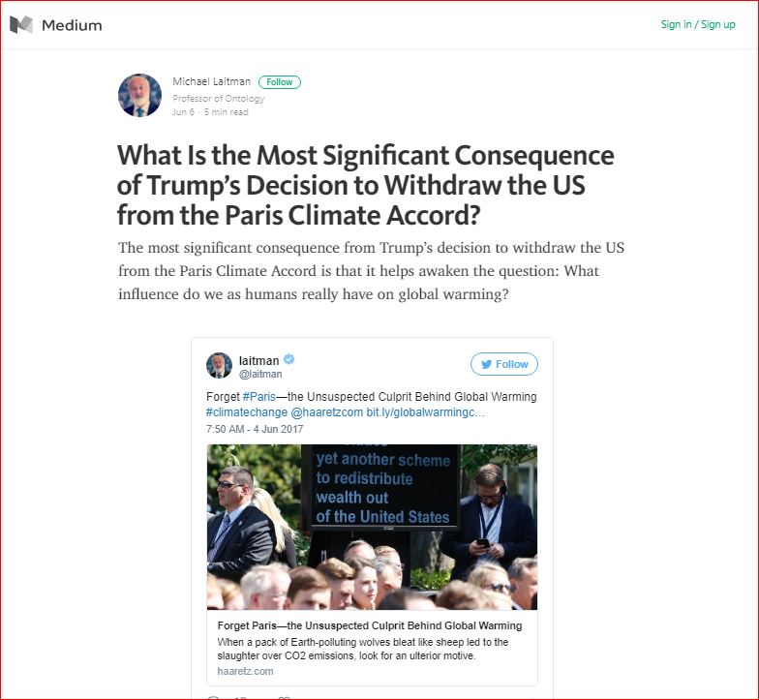The height and width of the screenshot is (700, 759).
Task: Click the haaretz.com source link
Action: [245, 671]
